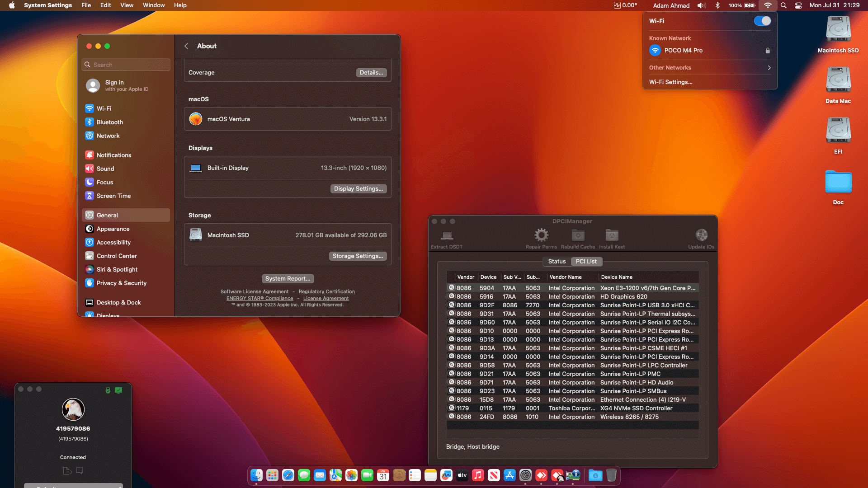The image size is (868, 488).
Task: Open Launchpad from the Dock
Action: 272,475
